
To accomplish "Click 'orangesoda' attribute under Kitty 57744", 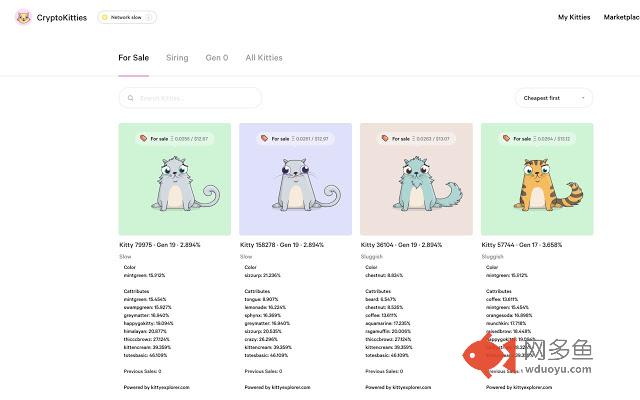I will [509, 315].
